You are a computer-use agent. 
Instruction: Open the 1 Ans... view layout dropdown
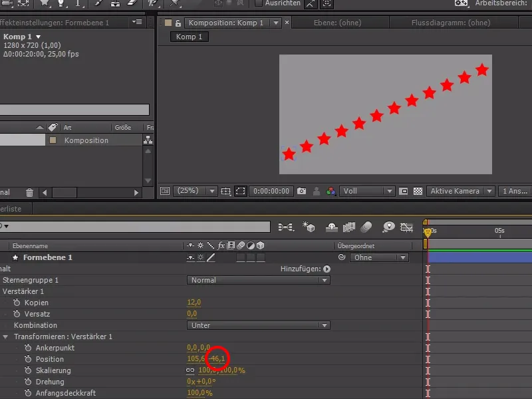tap(515, 191)
